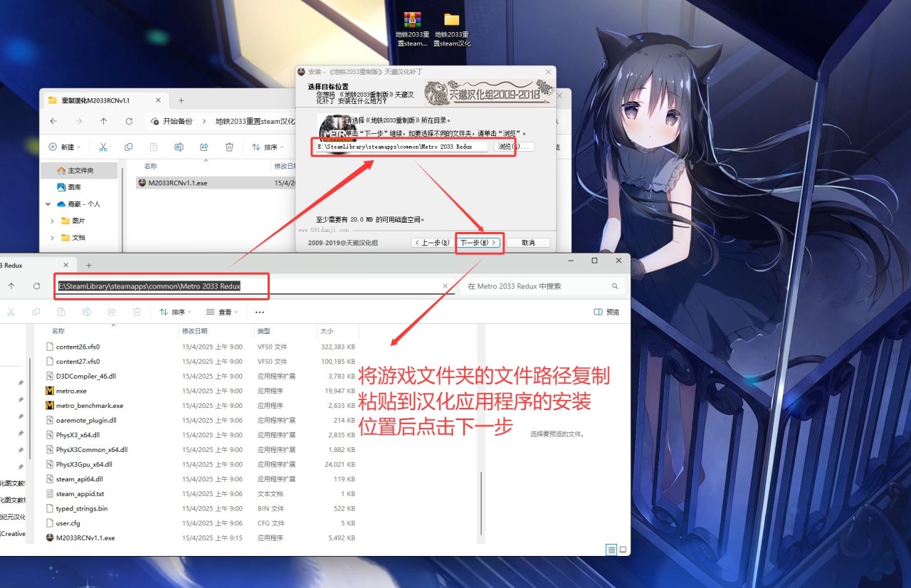Click the Paste icon in the Metro 2033 Redux toolbar
911x588 pixels.
[x=61, y=312]
